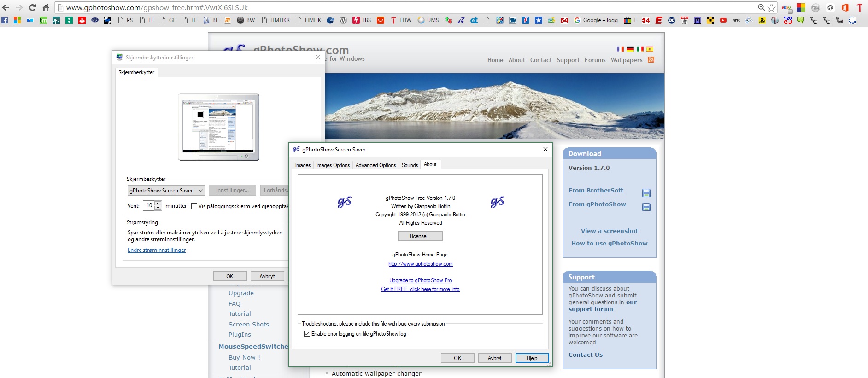Go back with the browser back arrow
Image resolution: width=868 pixels, height=378 pixels.
tap(6, 7)
